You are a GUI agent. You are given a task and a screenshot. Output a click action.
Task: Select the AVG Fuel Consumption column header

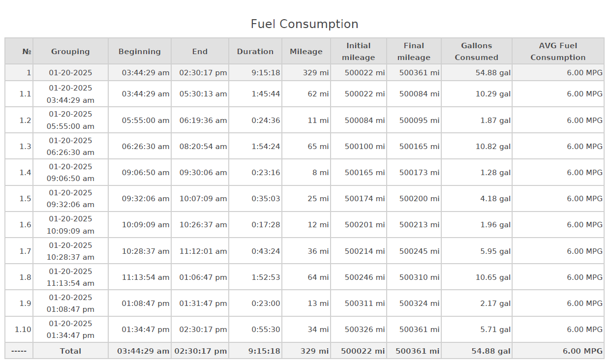tap(558, 51)
